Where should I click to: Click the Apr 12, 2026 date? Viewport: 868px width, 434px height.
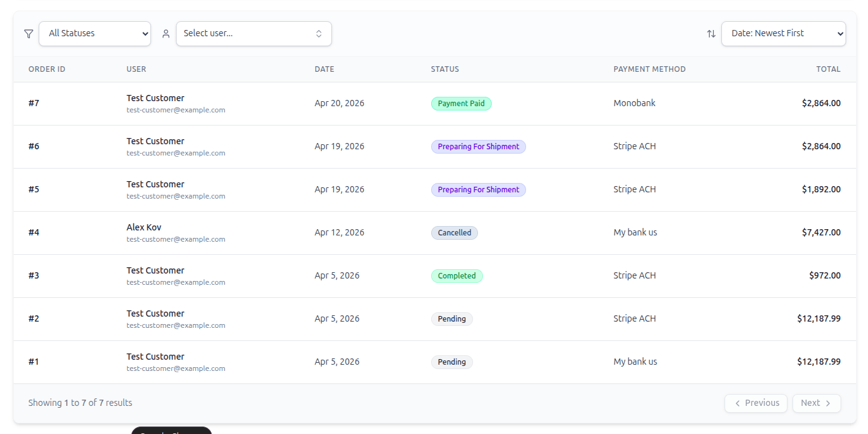tap(339, 233)
